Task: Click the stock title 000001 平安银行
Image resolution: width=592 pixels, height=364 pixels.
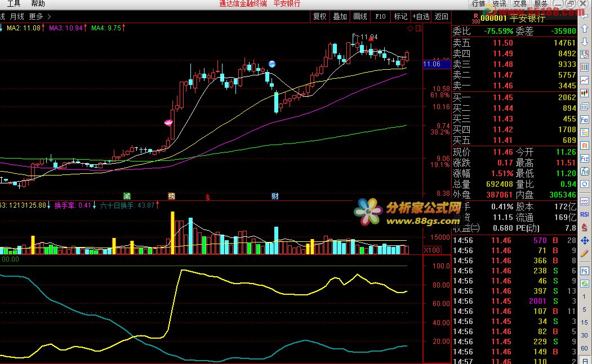Action: click(513, 18)
